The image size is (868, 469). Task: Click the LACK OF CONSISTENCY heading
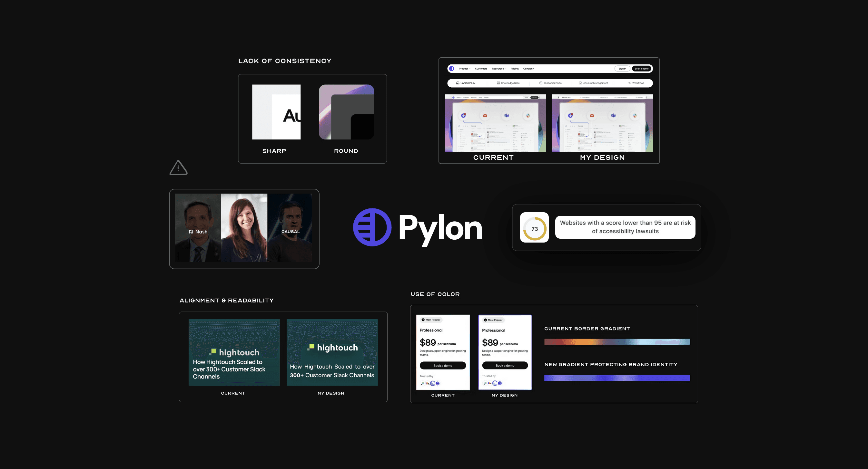[285, 61]
